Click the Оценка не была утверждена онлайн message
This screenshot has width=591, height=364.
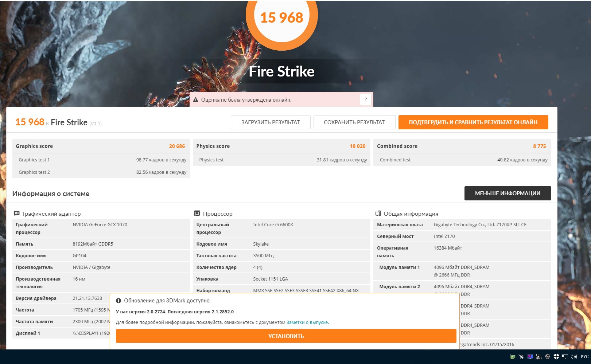[246, 99]
